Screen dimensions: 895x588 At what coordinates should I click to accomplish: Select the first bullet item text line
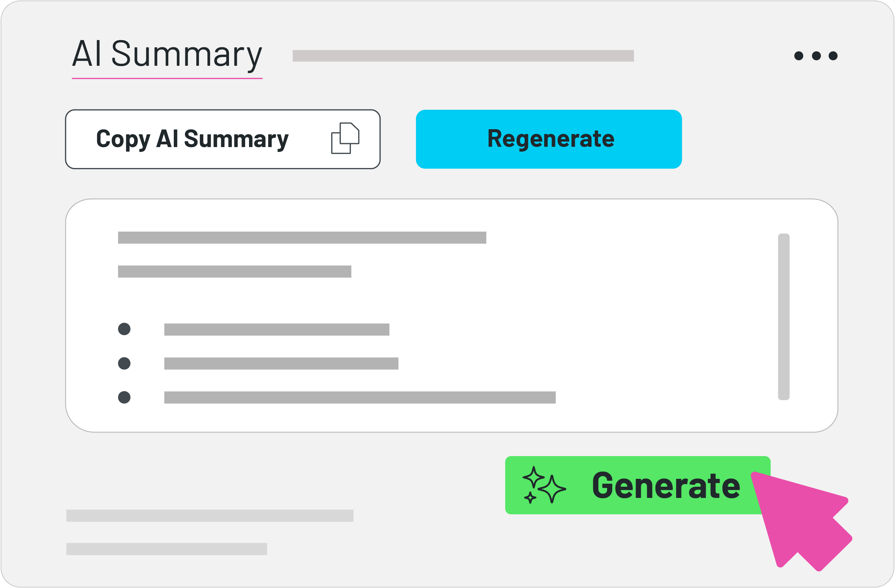click(277, 329)
